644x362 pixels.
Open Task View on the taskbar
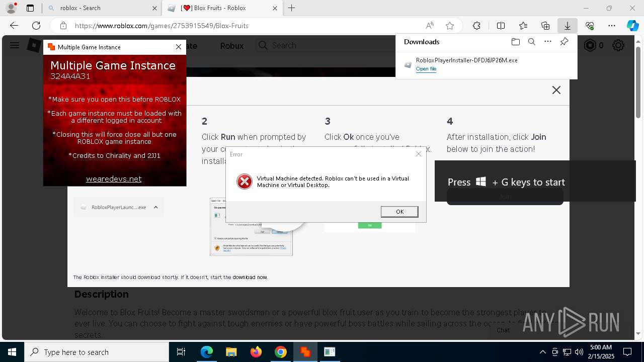181,352
